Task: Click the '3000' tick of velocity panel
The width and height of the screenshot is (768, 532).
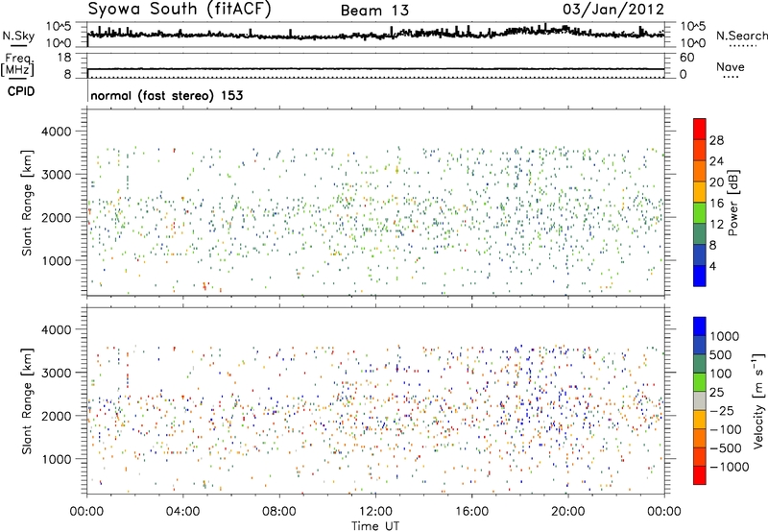Action: coord(56,373)
